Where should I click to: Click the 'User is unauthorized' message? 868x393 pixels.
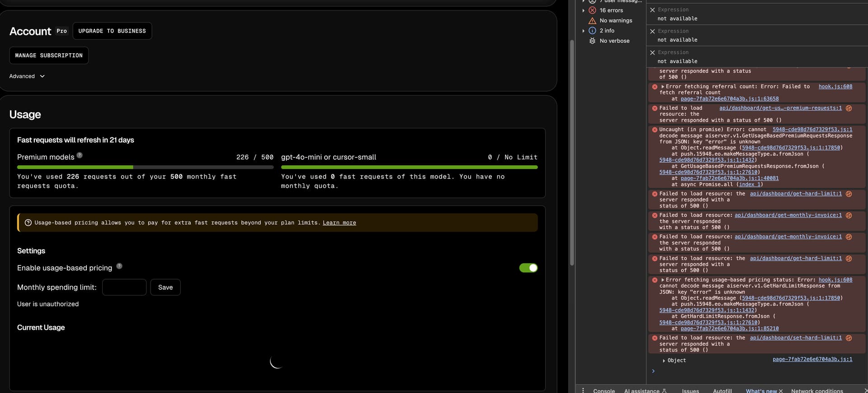click(48, 304)
